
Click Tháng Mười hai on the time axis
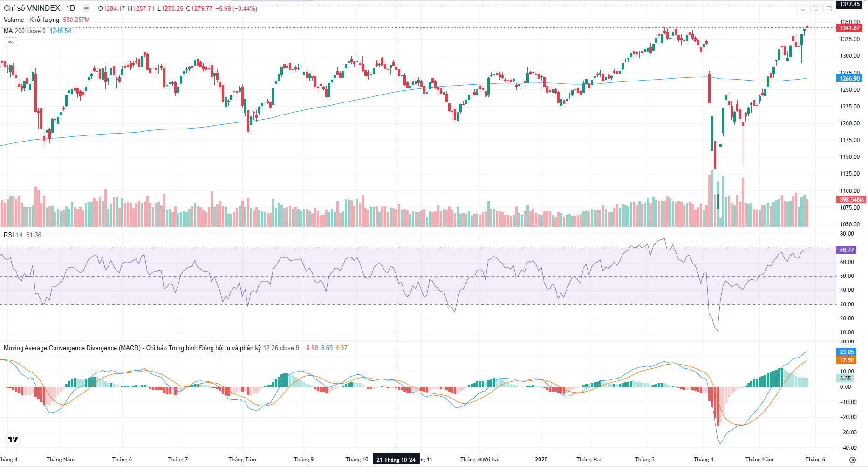coord(480,460)
